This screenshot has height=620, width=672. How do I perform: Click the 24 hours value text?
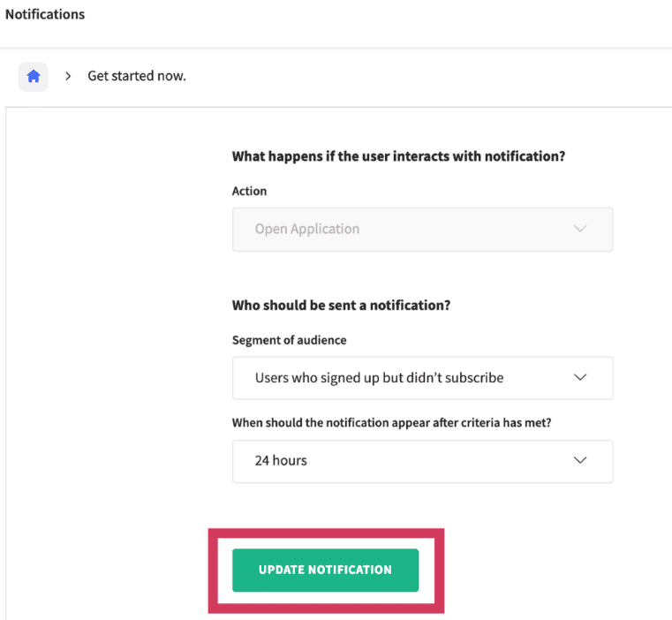pos(281,460)
